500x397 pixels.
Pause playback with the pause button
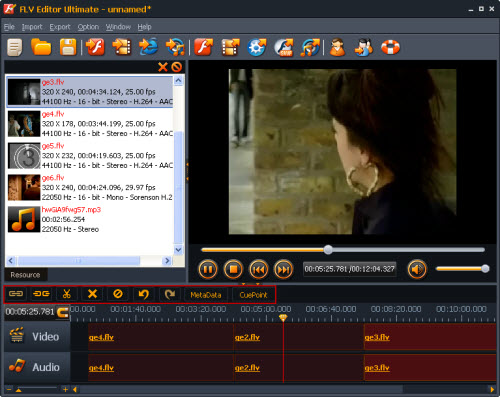(x=208, y=269)
